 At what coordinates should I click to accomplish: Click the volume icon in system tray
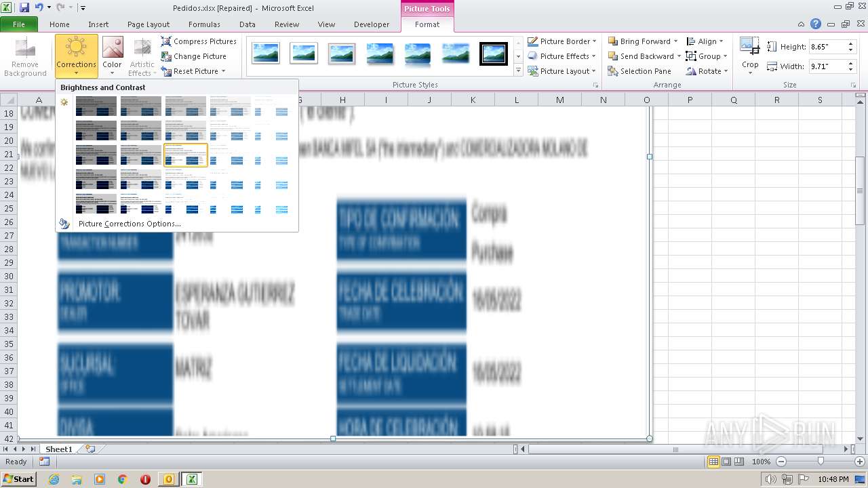(770, 479)
